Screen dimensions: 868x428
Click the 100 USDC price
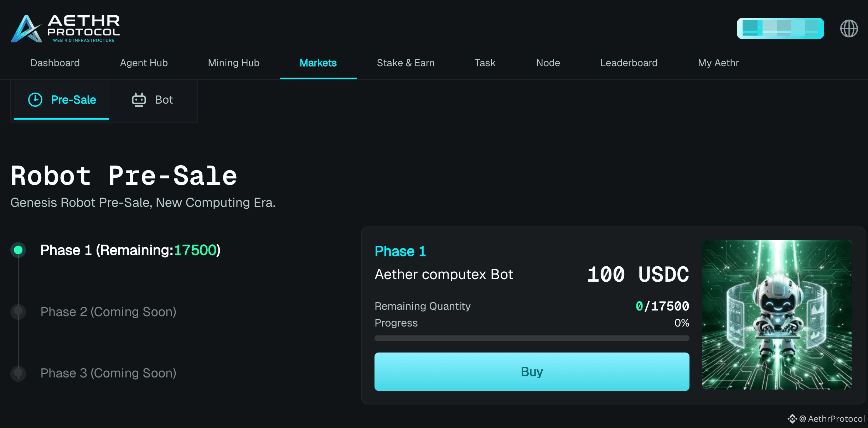[638, 274]
